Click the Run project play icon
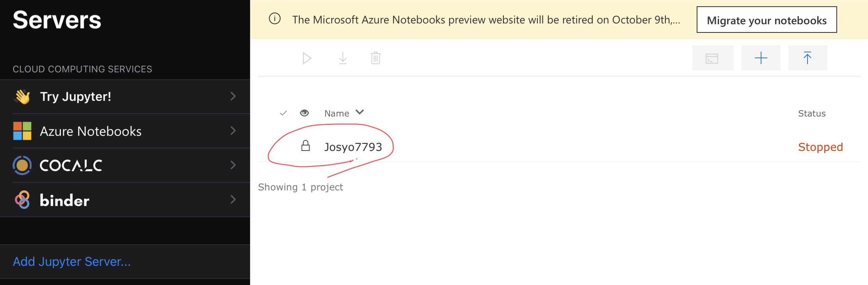Screen dimensions: 868x285 [307, 58]
